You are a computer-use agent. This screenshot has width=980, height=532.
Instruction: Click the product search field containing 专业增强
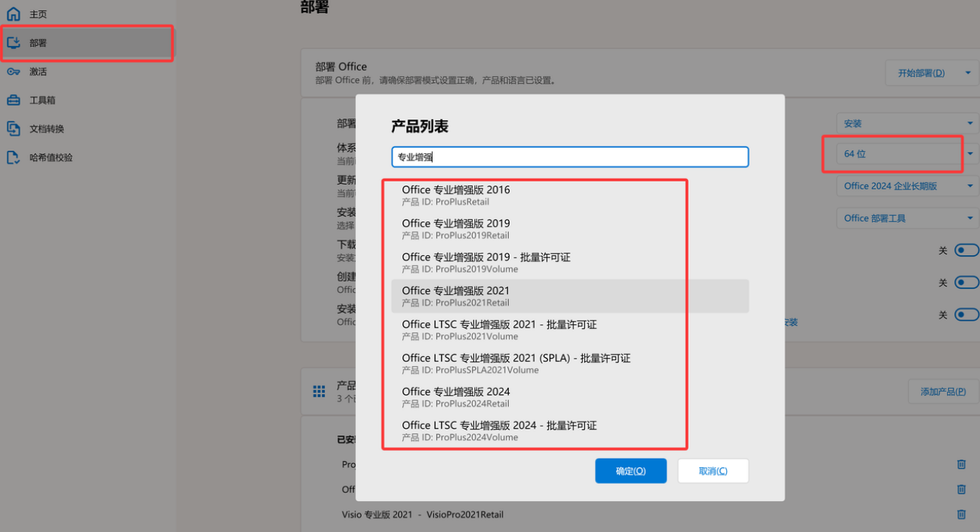[569, 157]
